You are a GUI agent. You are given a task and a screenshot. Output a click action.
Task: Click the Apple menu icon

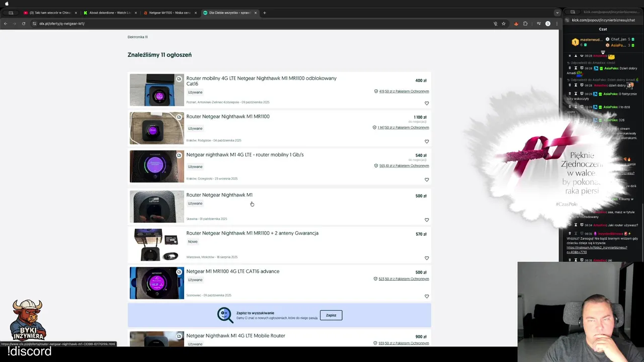coord(7,4)
